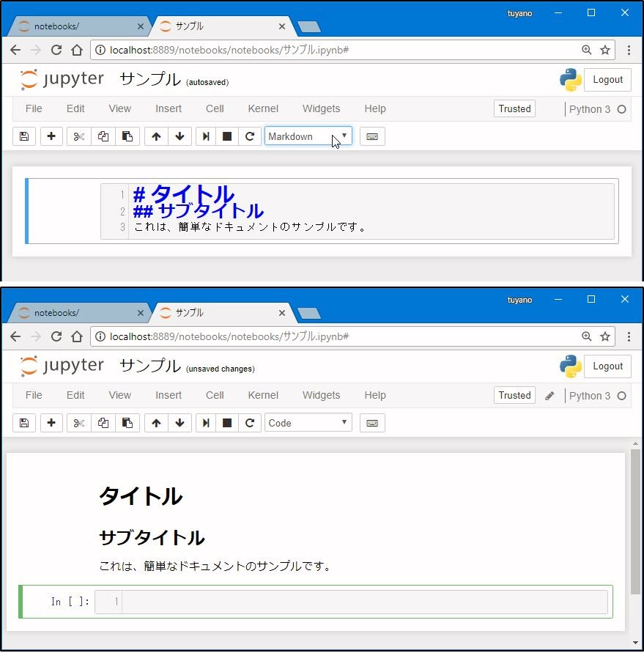This screenshot has height=653, width=644.
Task: Click the Logout button in the upper window
Action: click(607, 80)
